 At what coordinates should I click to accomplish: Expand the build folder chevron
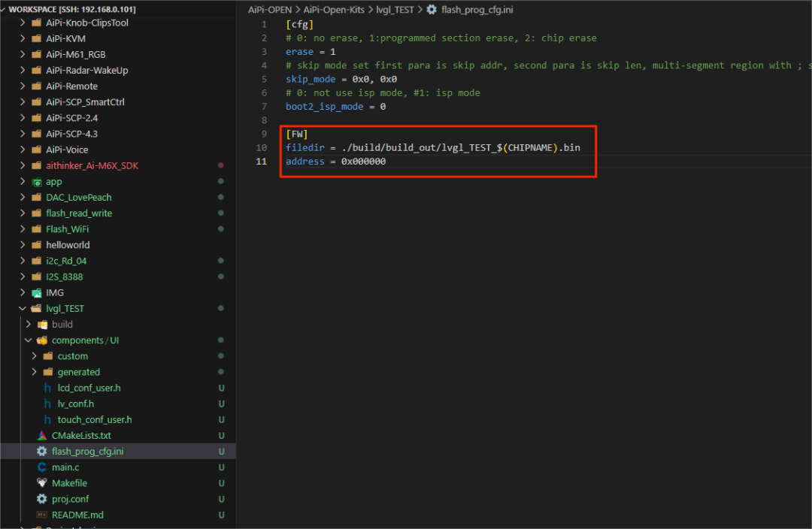pyautogui.click(x=28, y=325)
